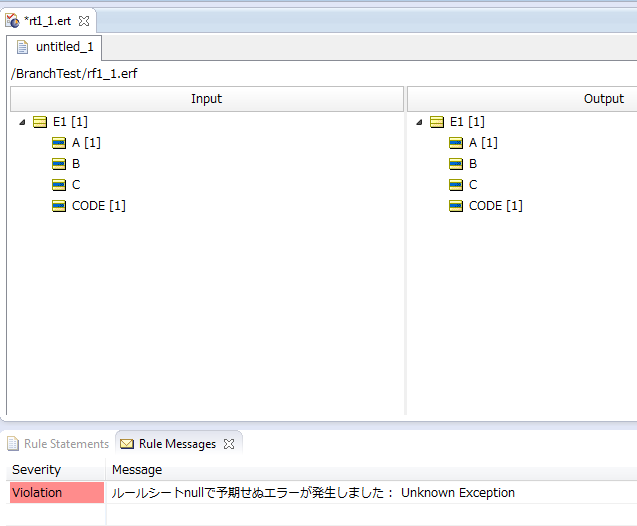The height and width of the screenshot is (526, 637).
Task: Select CODE [1] in the Input tree
Action: coord(99,206)
